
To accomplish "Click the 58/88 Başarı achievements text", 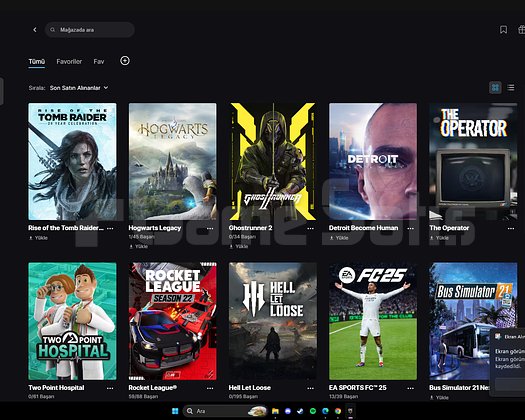I will (x=143, y=397).
